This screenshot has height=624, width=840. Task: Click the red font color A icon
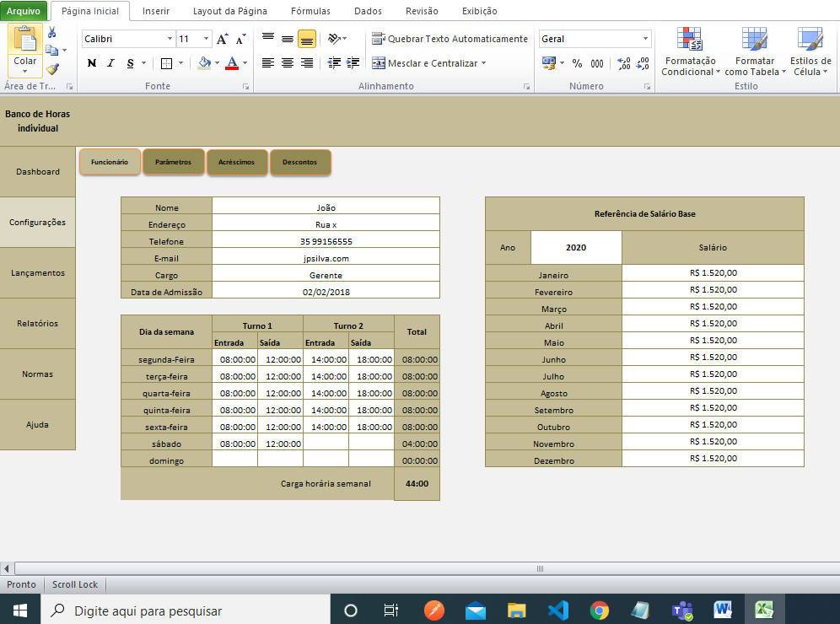[x=232, y=63]
